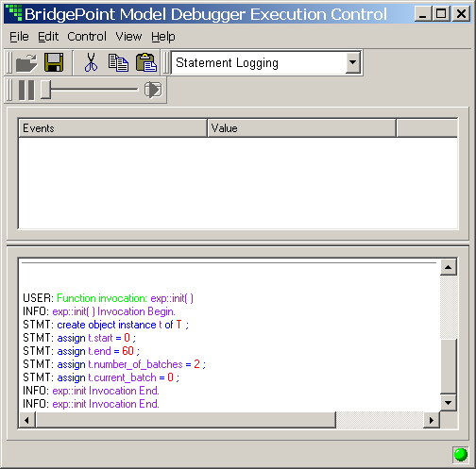
Task: Open the Statement Logging dropdown
Action: [x=352, y=62]
